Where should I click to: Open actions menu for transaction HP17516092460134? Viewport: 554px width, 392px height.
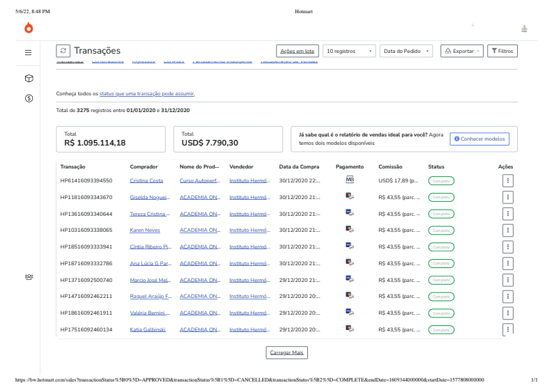click(508, 329)
